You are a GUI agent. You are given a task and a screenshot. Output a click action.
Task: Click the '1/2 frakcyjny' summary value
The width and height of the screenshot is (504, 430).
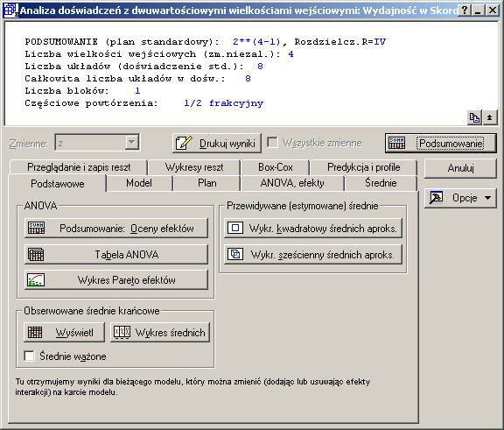pyautogui.click(x=224, y=103)
